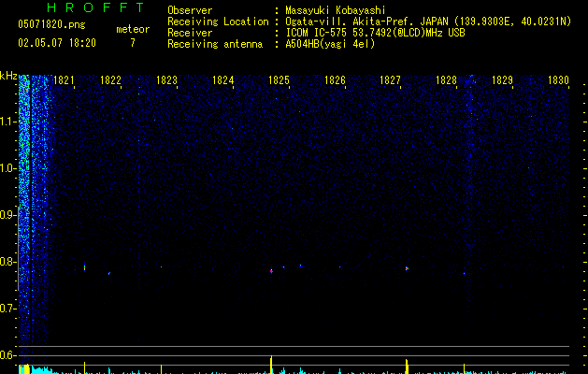Viewport: 588px width, 374px height.
Task: Click the Receiving antenna label
Action: pyautogui.click(x=215, y=44)
